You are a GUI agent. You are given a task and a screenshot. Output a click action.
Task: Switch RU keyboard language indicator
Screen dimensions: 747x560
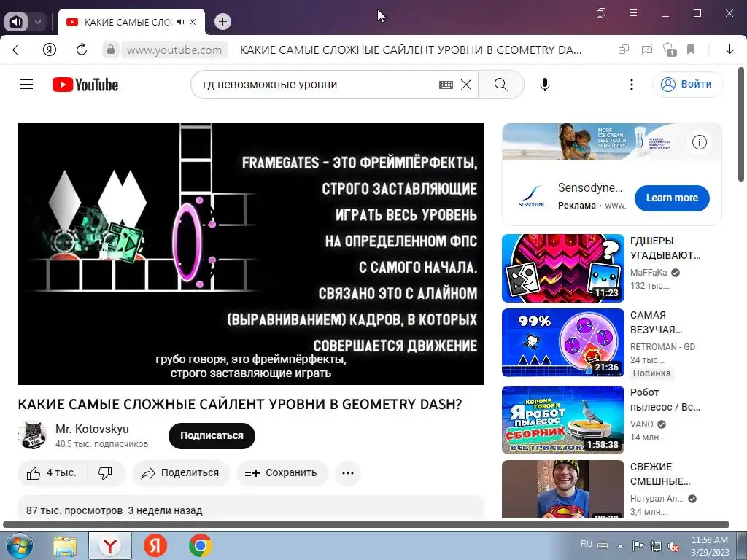(x=587, y=544)
